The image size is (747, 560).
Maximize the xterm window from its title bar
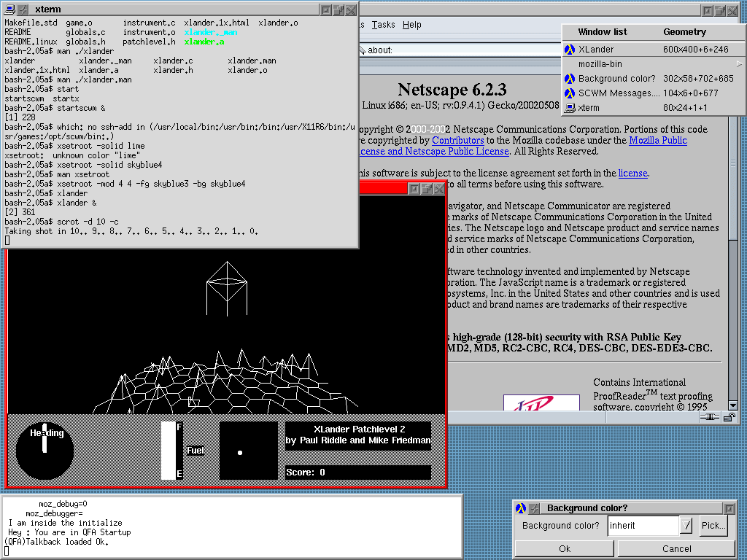pos(338,9)
